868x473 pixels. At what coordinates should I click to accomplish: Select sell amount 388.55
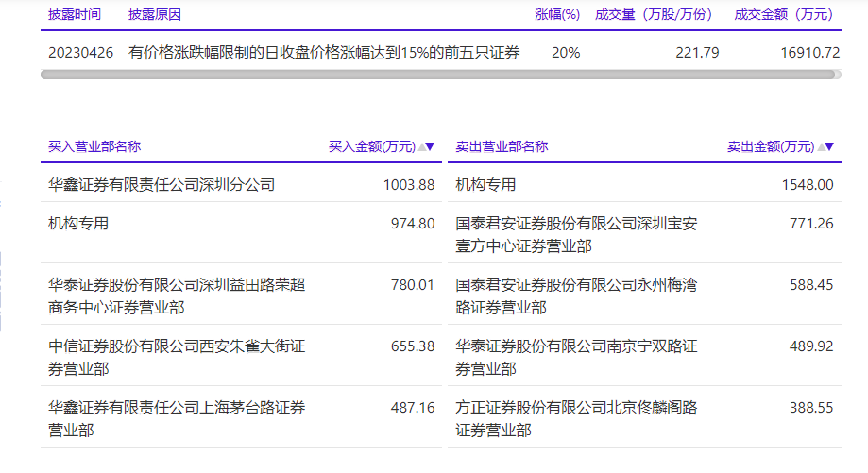tap(811, 408)
